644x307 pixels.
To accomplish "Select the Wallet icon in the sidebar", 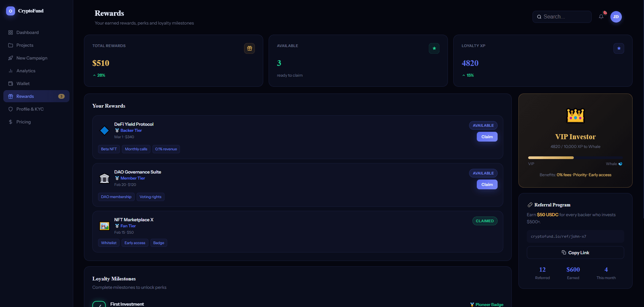I will pyautogui.click(x=10, y=83).
